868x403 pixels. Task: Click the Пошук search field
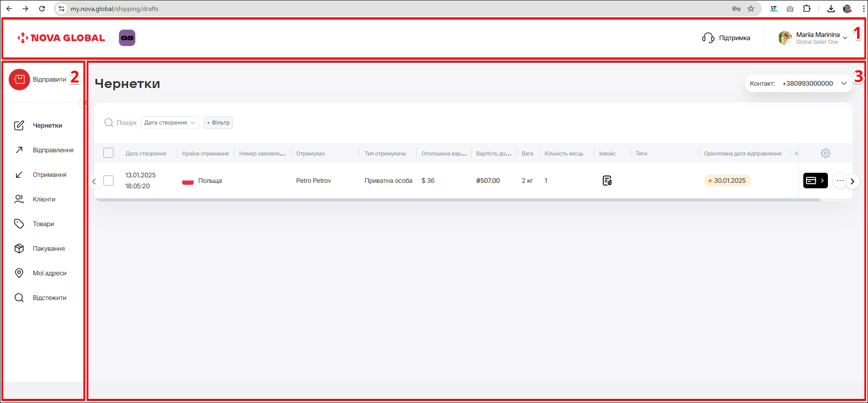[126, 123]
